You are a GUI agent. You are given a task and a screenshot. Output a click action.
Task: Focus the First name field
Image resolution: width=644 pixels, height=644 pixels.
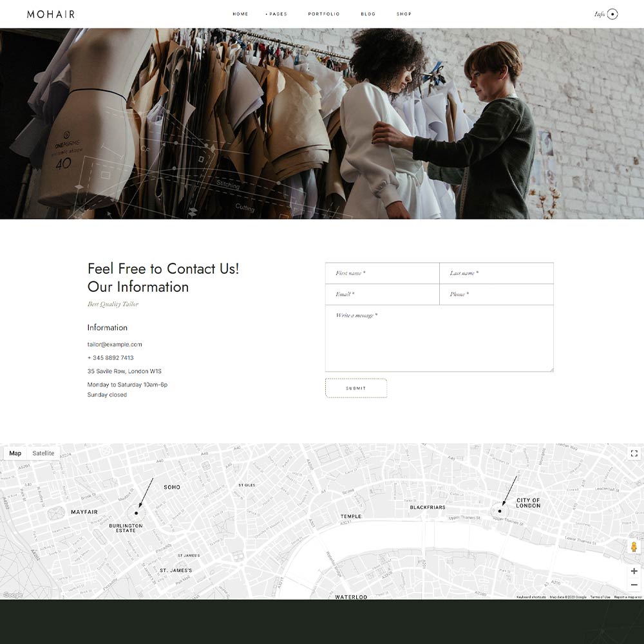pos(382,273)
